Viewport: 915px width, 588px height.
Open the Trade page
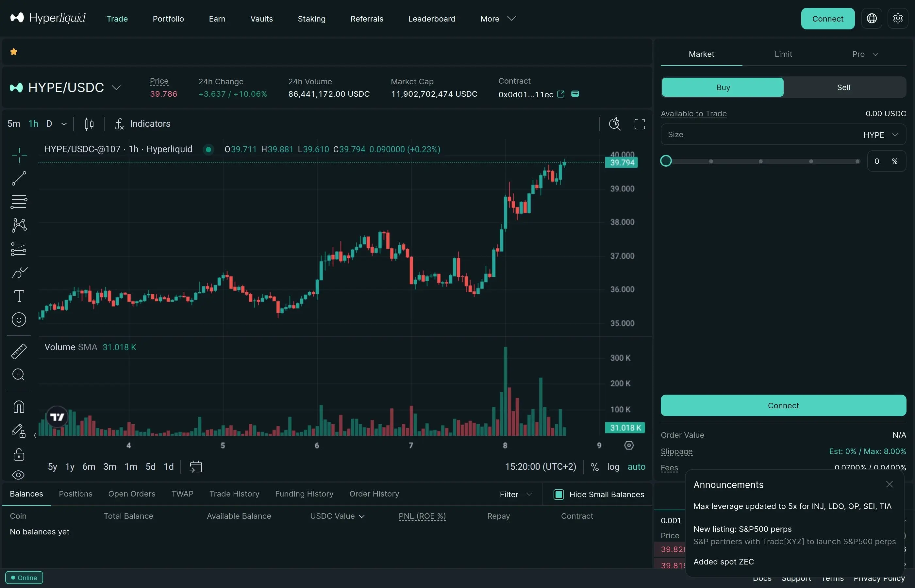117,19
